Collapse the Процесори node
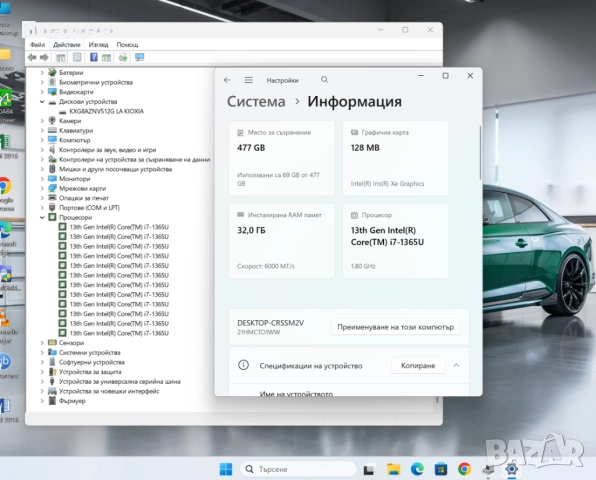 coord(42,217)
